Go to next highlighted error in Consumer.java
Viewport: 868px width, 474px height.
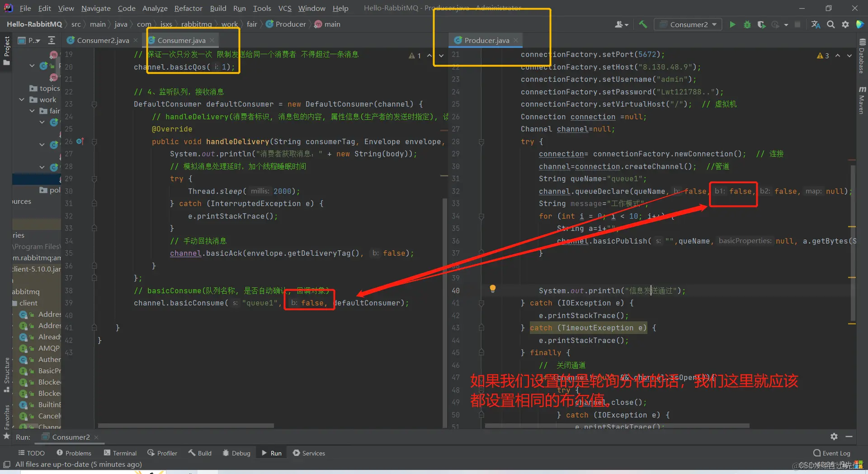pos(441,56)
